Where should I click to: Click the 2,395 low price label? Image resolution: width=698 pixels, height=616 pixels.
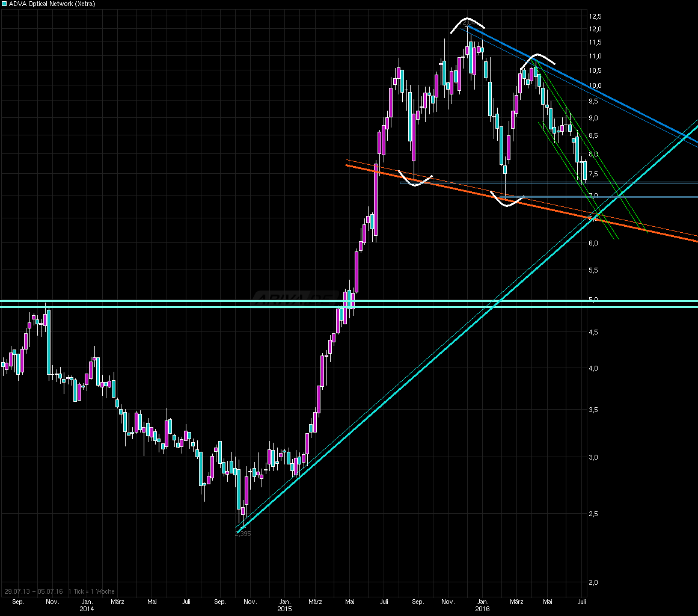(243, 534)
